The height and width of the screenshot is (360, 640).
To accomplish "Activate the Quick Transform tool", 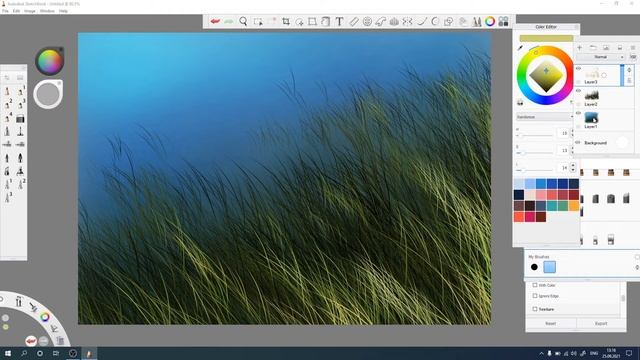I will pos(299,21).
